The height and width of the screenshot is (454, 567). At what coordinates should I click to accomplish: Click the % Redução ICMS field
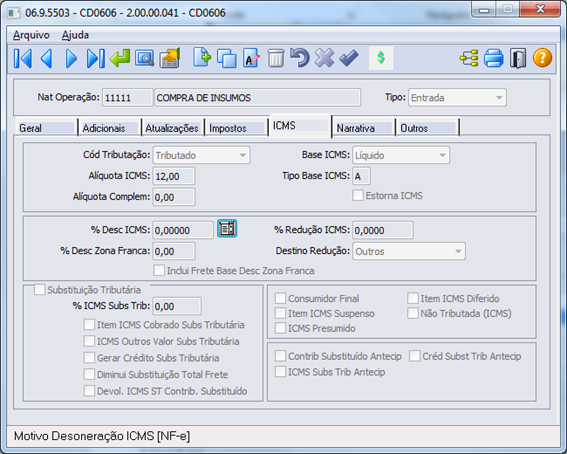click(383, 230)
